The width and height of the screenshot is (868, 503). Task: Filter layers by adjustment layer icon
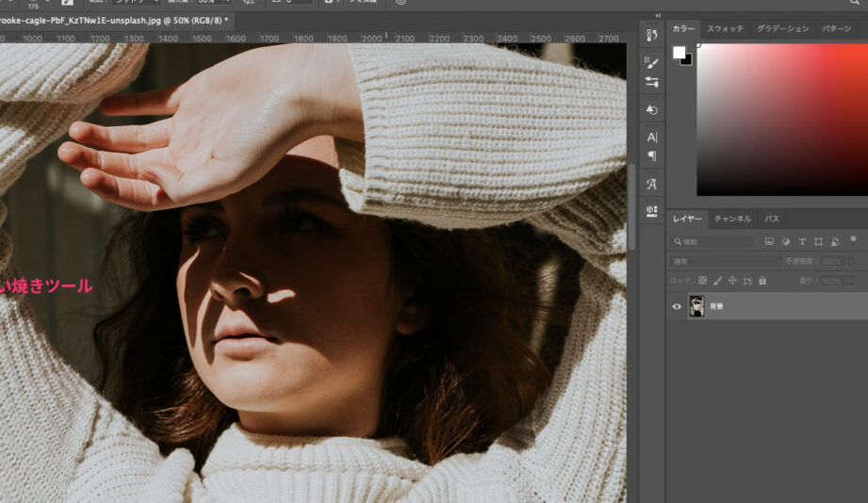pyautogui.click(x=785, y=242)
